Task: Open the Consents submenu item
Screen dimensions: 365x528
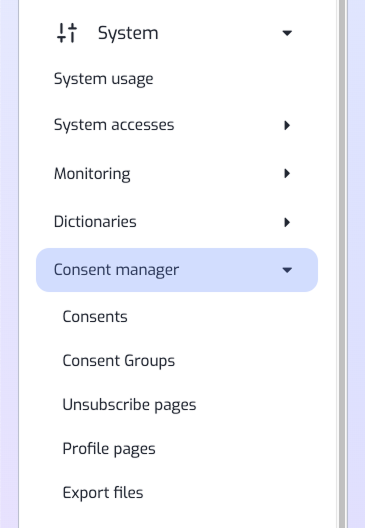Action: pyautogui.click(x=95, y=317)
